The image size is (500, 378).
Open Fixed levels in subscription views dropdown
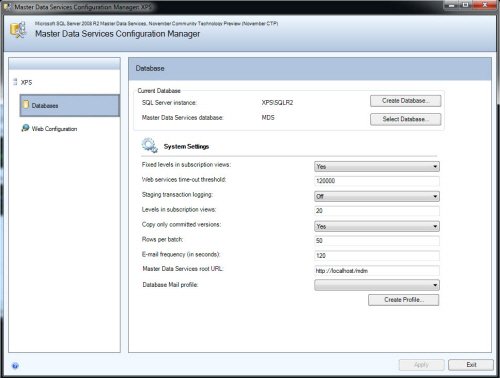[x=377, y=166]
